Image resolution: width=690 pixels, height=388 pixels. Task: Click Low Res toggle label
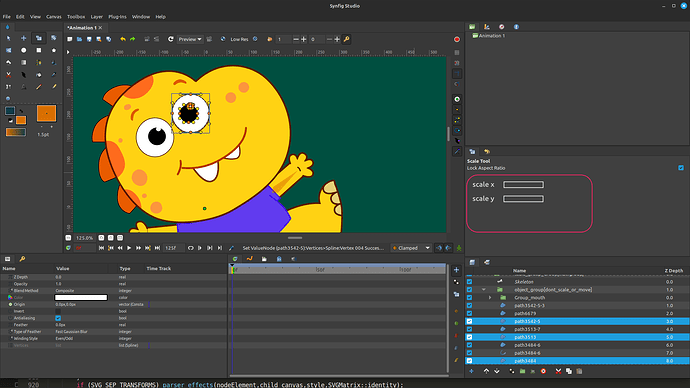tap(239, 39)
